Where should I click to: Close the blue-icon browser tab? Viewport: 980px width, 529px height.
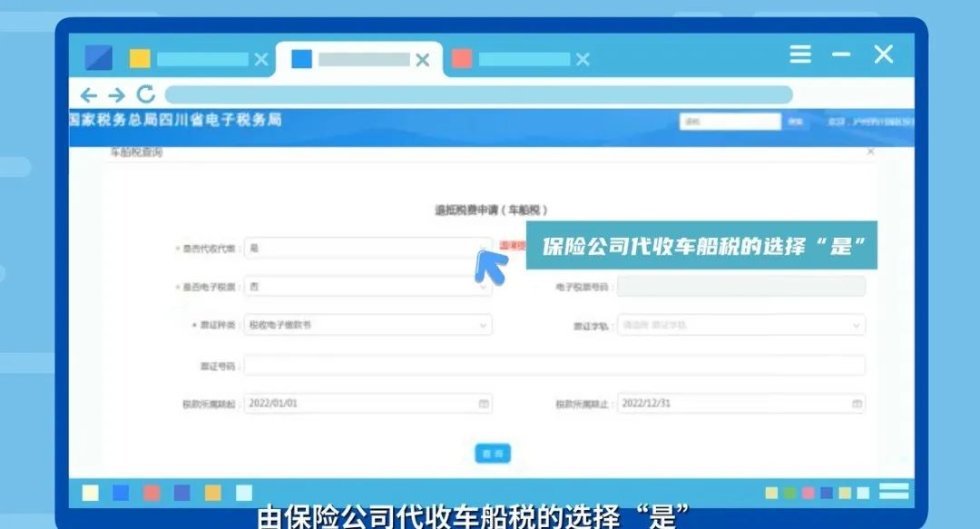[423, 60]
